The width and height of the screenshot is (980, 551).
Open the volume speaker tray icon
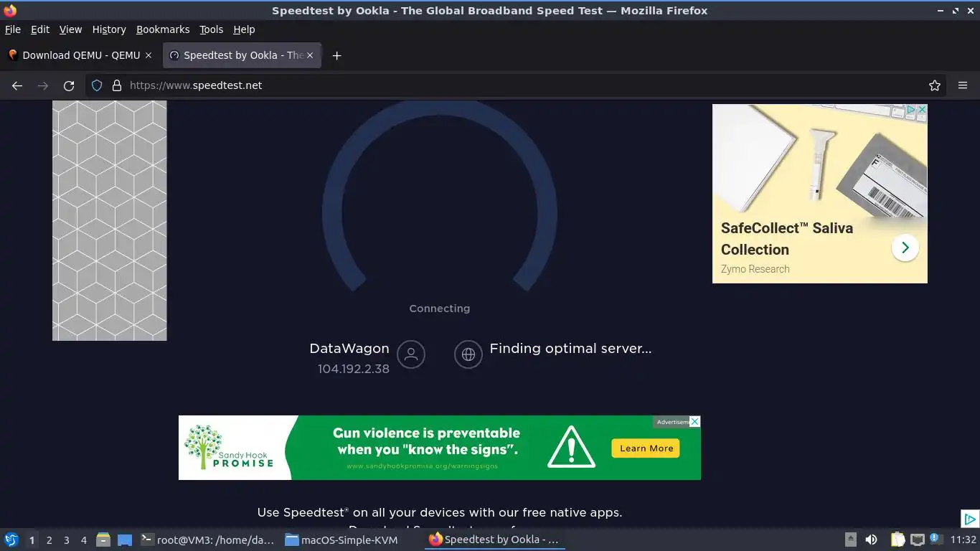[x=871, y=540]
